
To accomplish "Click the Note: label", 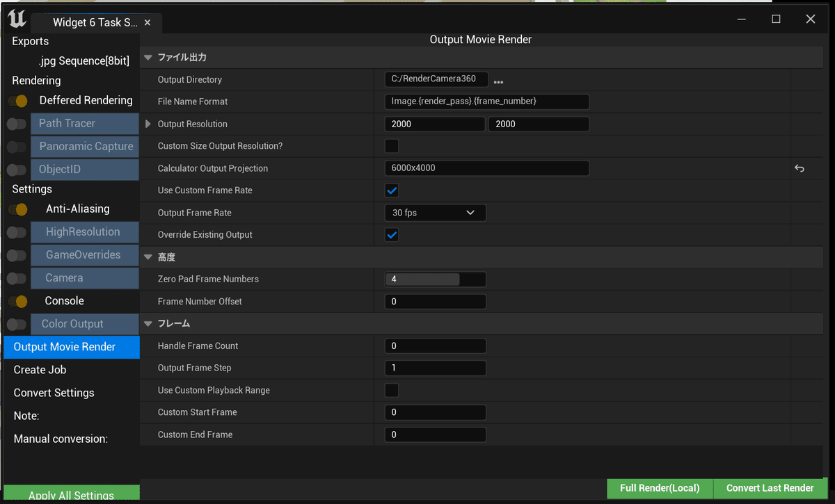I will (26, 416).
